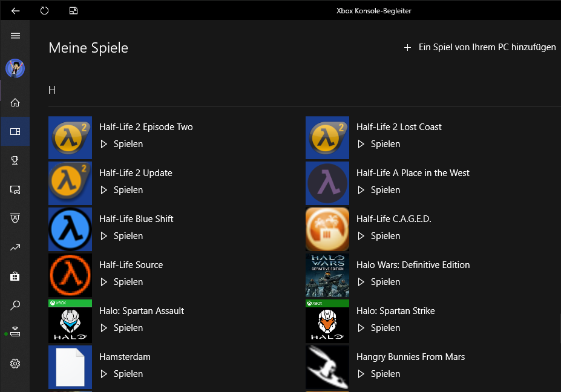This screenshot has height=392, width=561.
Task: Select the Halo: Spartan Assault title
Action: tap(142, 311)
